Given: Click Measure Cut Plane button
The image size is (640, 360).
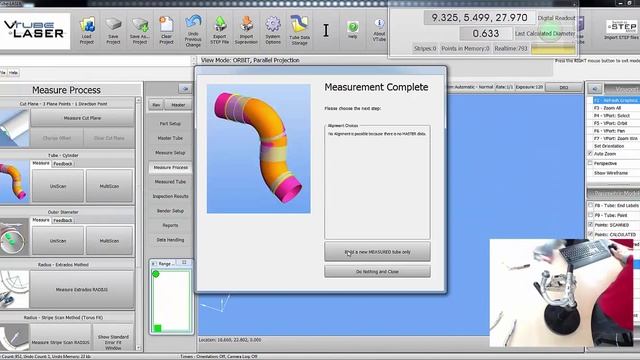Looking at the screenshot, I should [x=82, y=118].
